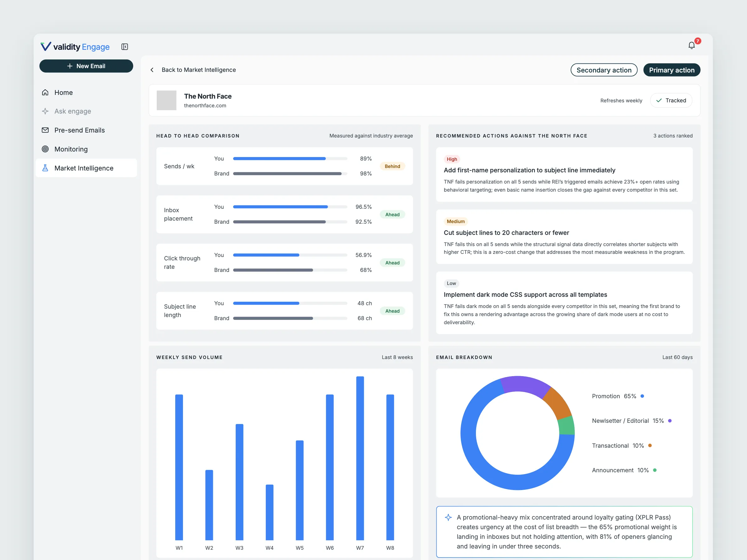Viewport: 747px width, 560px height.
Task: Click the W7 bar in weekly volume
Action: coord(360,458)
